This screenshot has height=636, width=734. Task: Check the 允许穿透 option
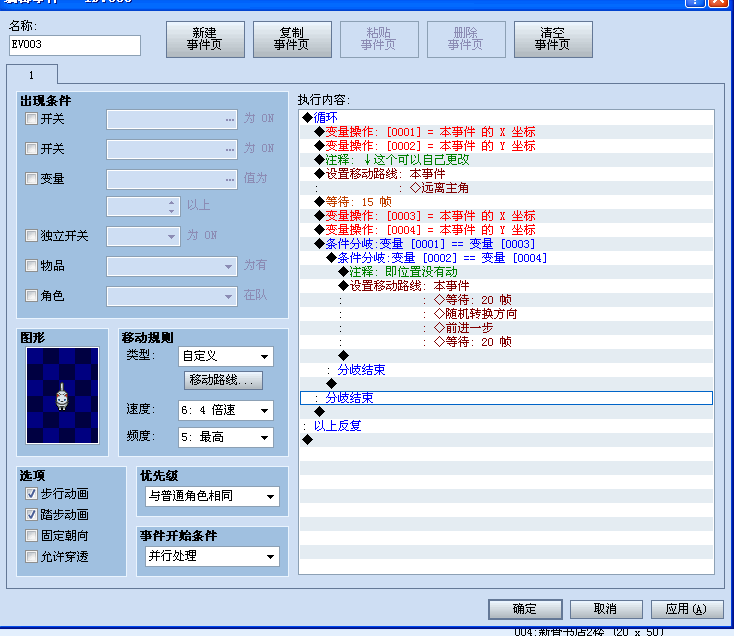tap(31, 556)
